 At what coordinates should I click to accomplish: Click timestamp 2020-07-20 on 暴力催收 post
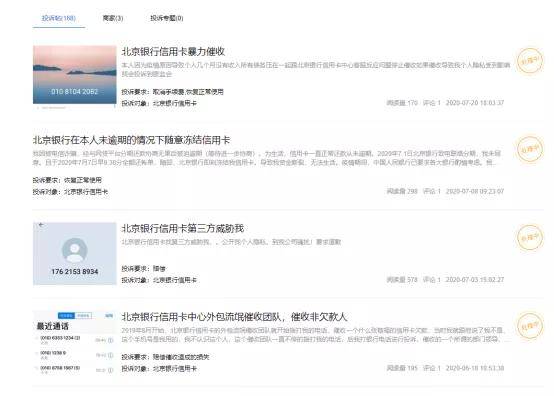[475, 103]
